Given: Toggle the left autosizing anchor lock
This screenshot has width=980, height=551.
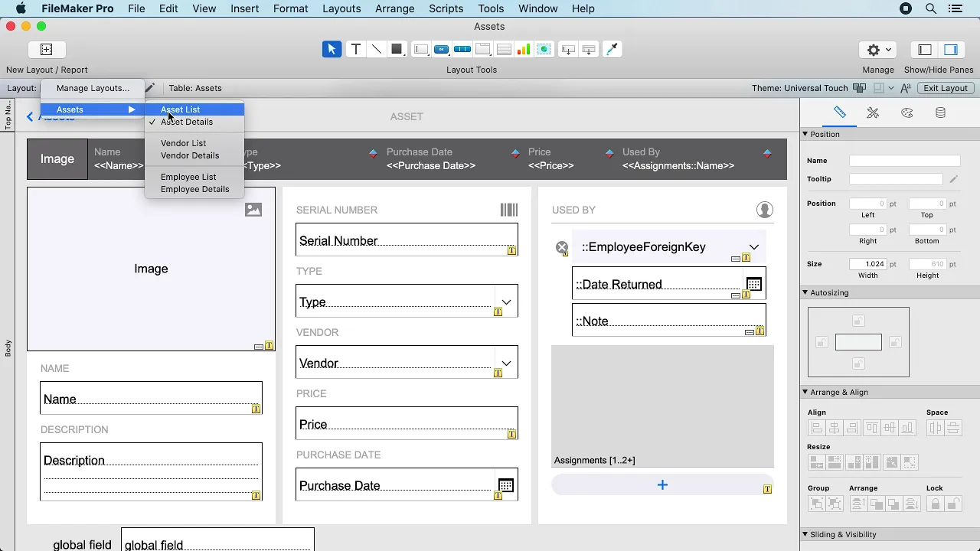Looking at the screenshot, I should pyautogui.click(x=822, y=342).
